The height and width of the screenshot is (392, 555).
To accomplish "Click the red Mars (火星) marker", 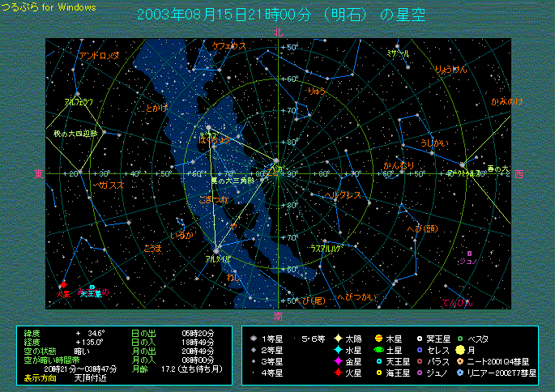I will tap(63, 285).
